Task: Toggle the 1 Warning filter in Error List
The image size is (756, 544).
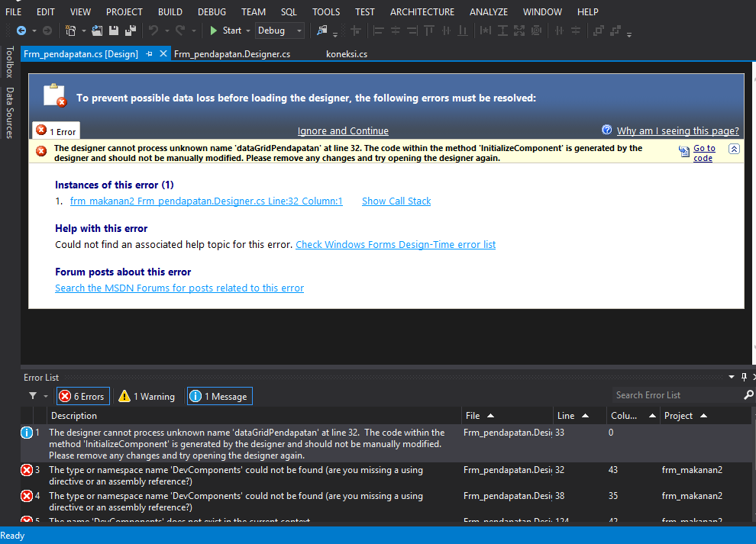Action: pyautogui.click(x=145, y=396)
